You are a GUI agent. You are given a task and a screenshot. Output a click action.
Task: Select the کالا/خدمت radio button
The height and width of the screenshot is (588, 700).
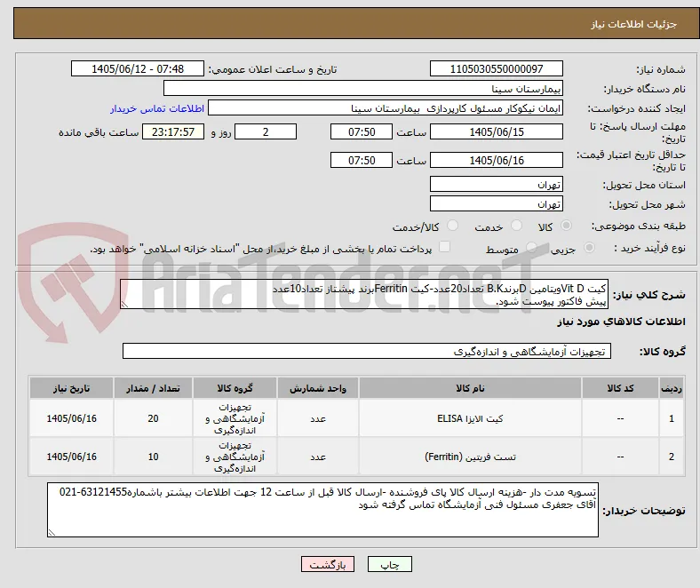pos(452,226)
